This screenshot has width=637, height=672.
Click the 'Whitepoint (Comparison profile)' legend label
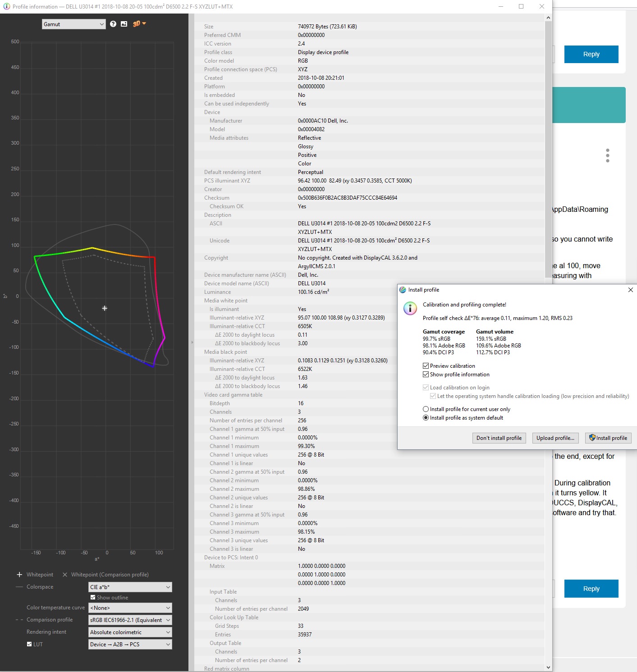coord(110,575)
